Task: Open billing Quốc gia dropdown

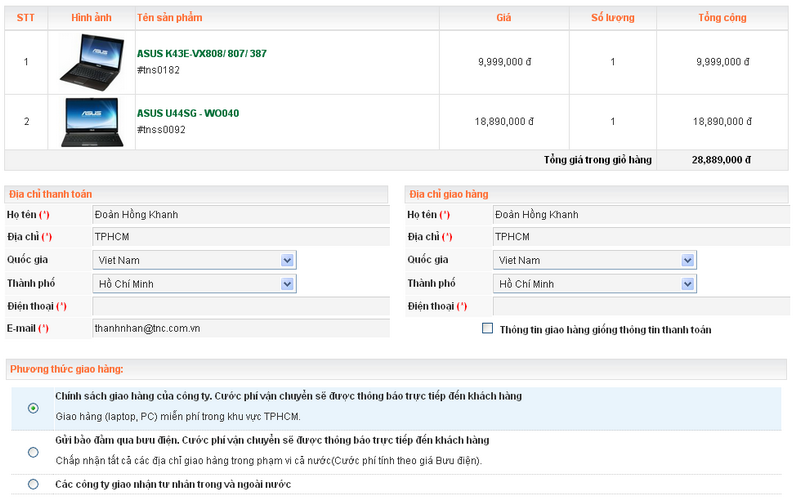Action: (x=194, y=260)
